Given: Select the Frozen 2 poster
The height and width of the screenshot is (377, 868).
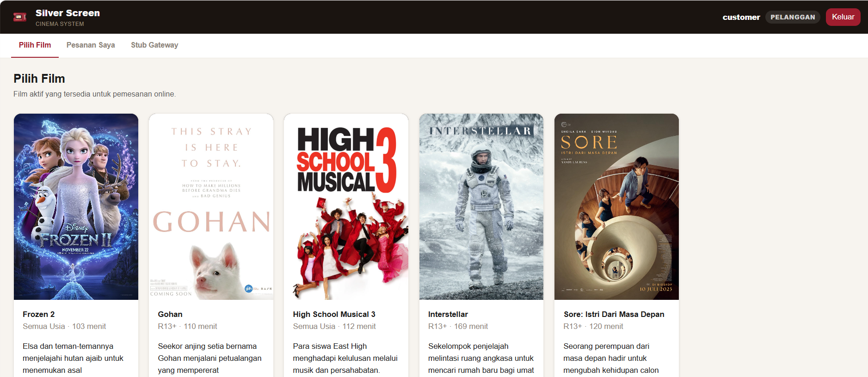Looking at the screenshot, I should 76,207.
